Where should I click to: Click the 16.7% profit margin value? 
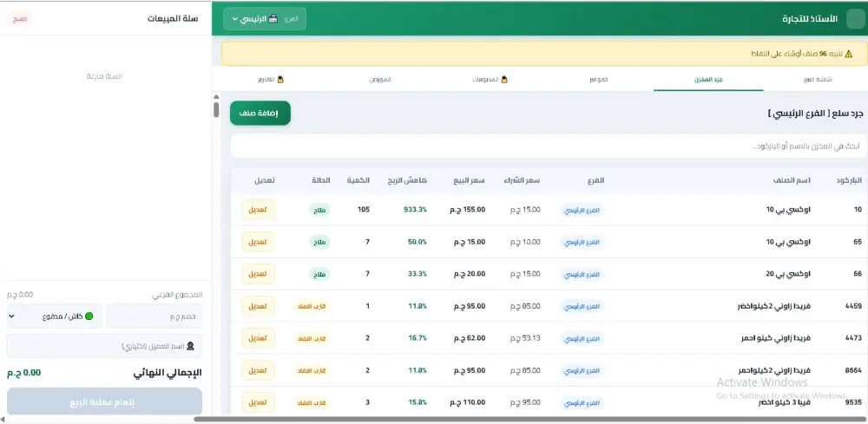click(x=418, y=338)
